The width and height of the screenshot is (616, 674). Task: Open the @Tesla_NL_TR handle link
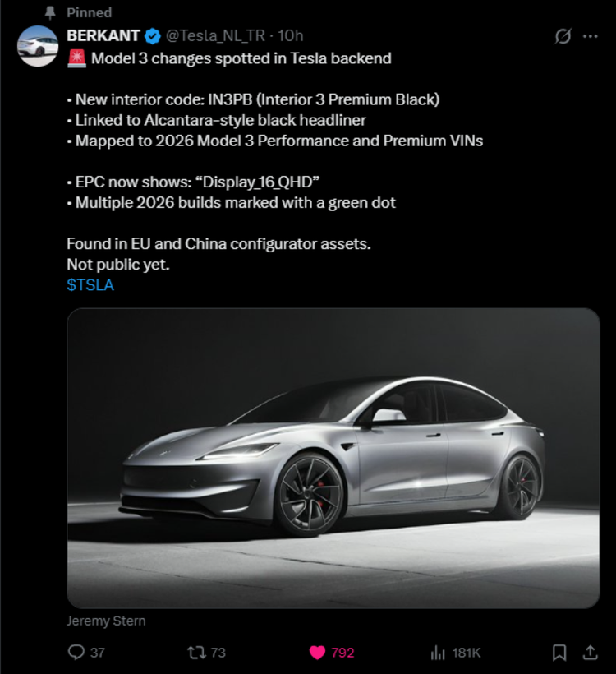point(218,36)
